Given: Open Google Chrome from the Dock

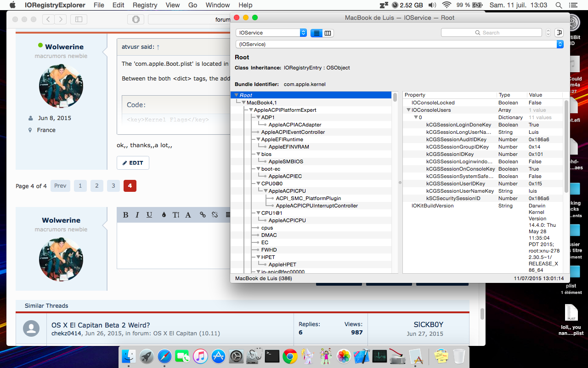Looking at the screenshot, I should point(290,356).
